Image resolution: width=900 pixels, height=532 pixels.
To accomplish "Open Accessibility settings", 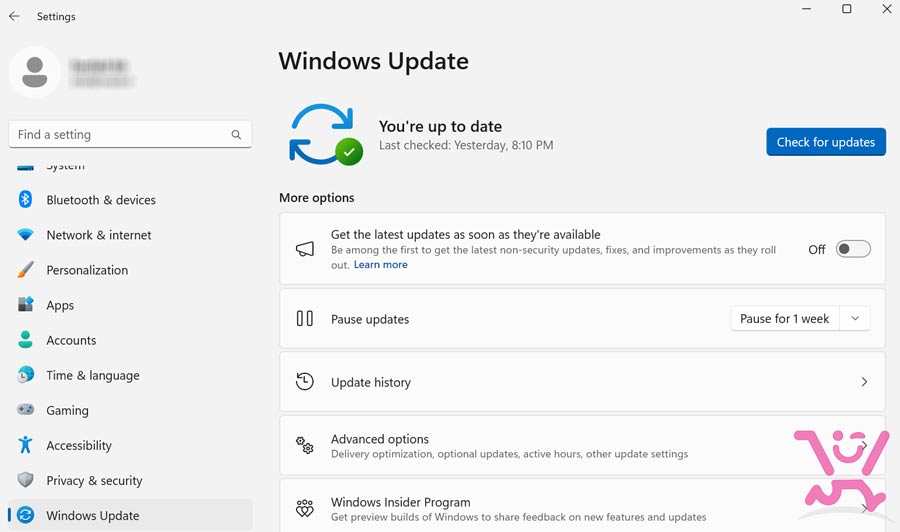I will [x=130, y=445].
